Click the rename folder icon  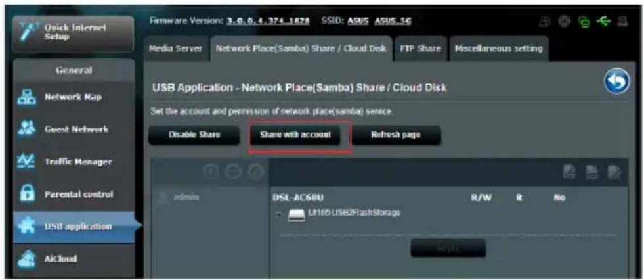coord(615,173)
